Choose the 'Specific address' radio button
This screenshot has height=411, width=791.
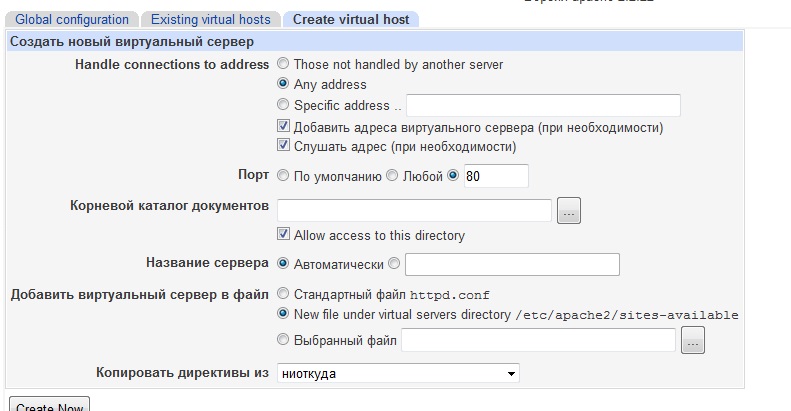point(284,105)
